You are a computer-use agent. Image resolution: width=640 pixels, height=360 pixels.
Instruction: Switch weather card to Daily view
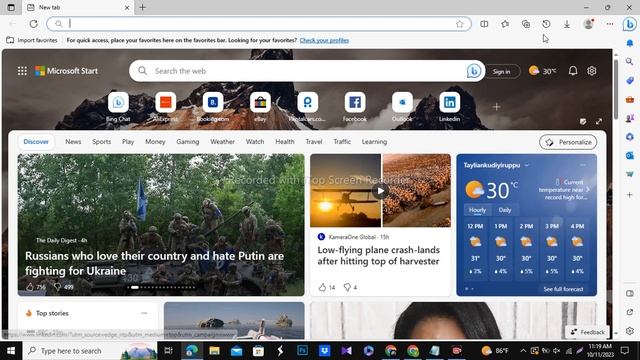[505, 210]
